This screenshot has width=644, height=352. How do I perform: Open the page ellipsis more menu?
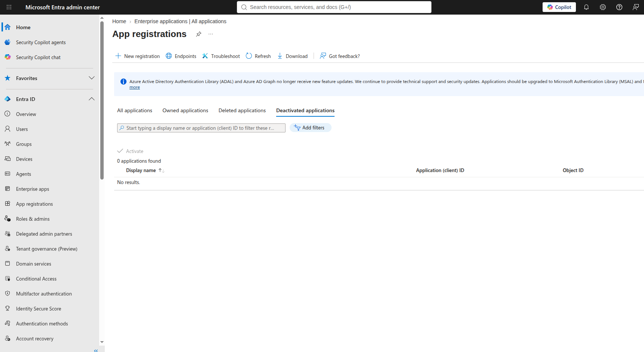click(211, 34)
